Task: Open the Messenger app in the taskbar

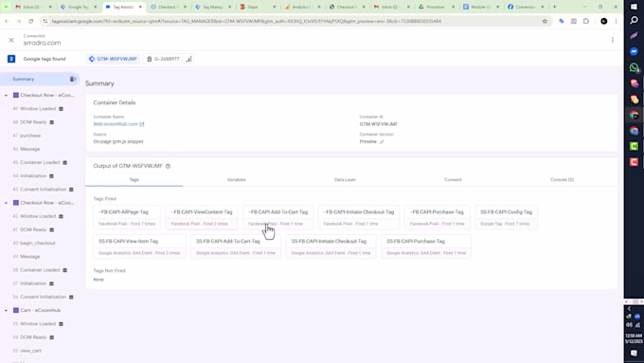Action: [634, 51]
